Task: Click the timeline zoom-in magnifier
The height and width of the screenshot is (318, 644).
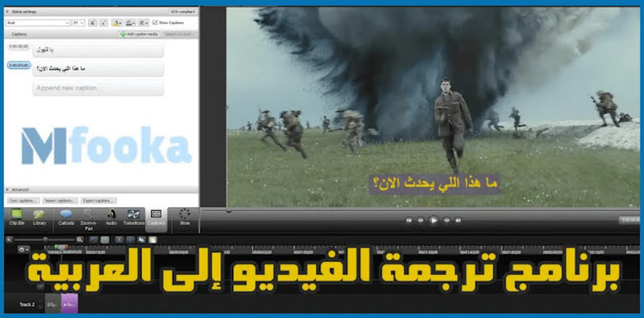Action: click(x=79, y=239)
